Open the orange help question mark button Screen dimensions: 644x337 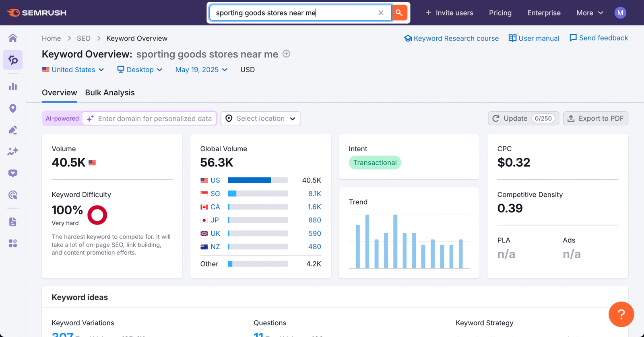tap(621, 314)
